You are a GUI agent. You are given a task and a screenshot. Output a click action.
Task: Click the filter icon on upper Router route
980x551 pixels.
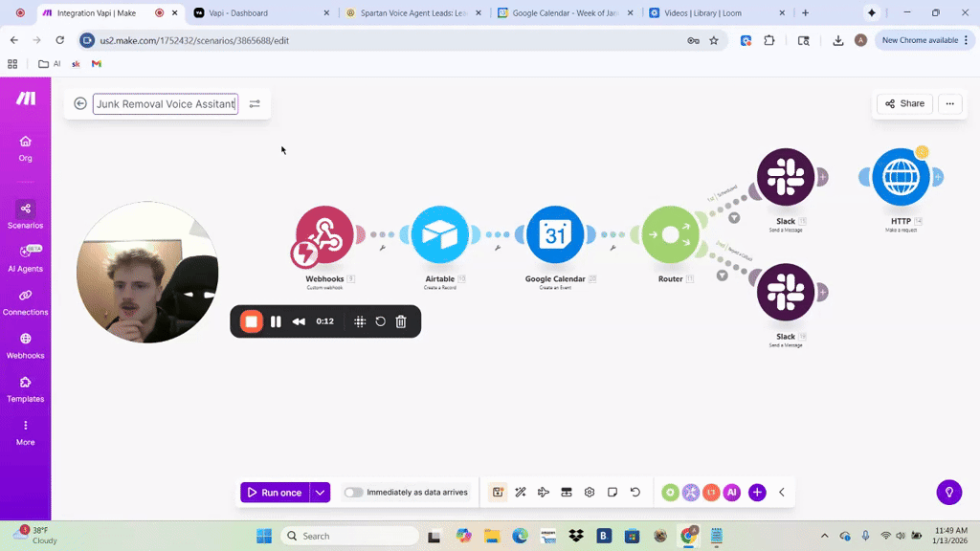point(734,217)
